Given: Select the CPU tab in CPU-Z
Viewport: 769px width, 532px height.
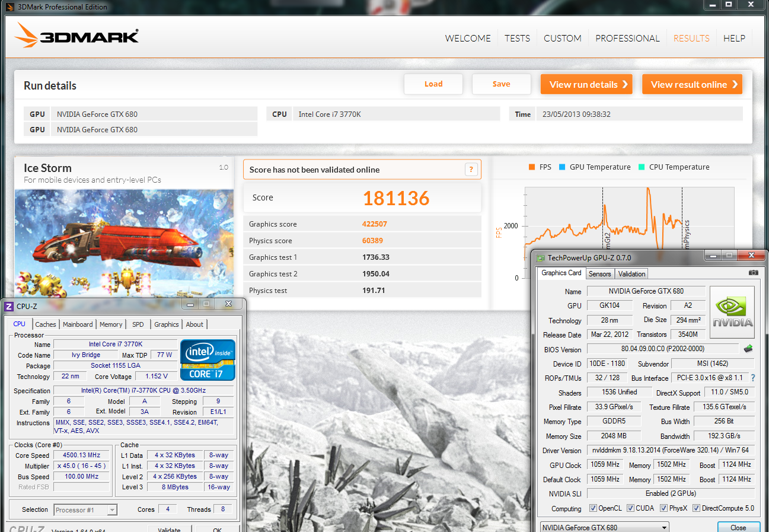Looking at the screenshot, I should point(20,324).
